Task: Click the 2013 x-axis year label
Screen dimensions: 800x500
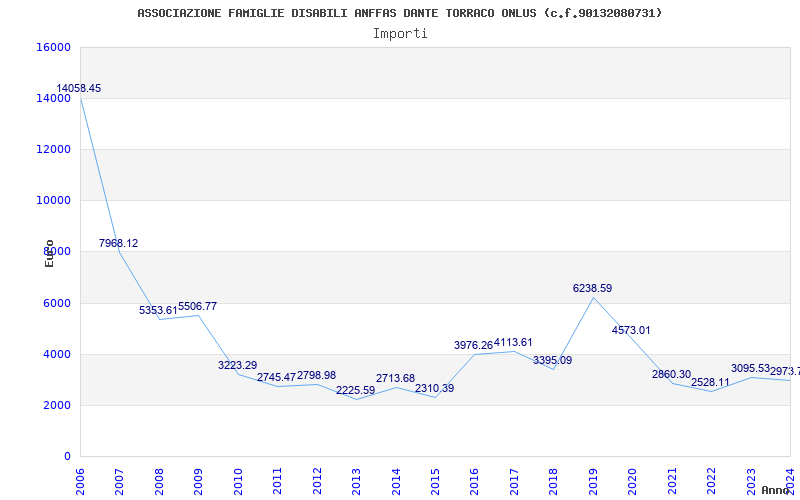Action: (x=357, y=479)
